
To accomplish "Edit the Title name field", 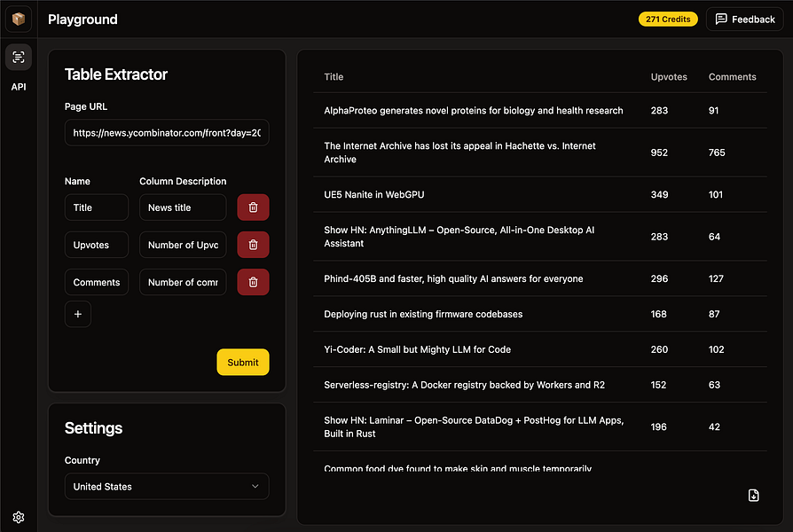I will 97,207.
